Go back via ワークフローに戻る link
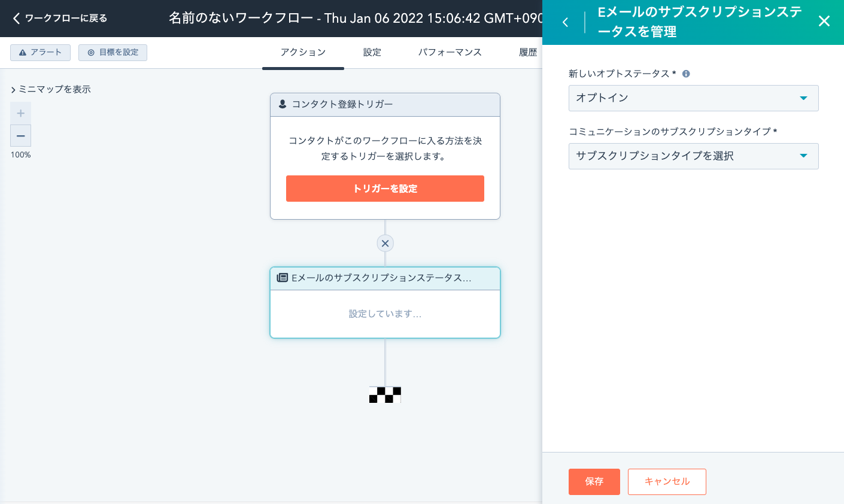Viewport: 844px width, 504px height. [x=60, y=19]
